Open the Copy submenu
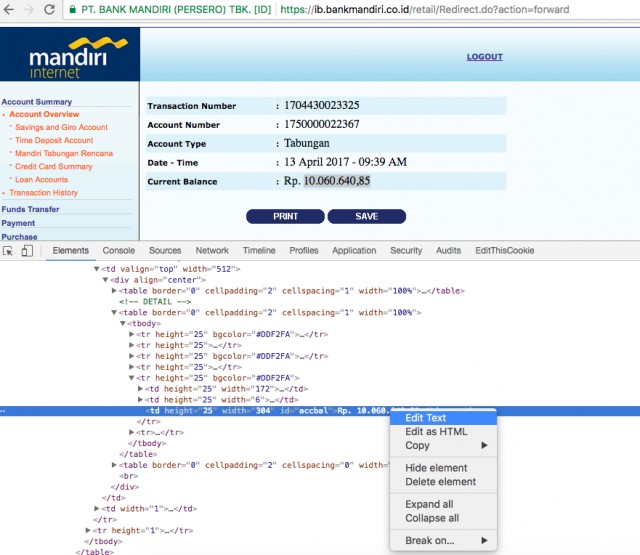Viewport: 640px width, 555px height. click(x=443, y=446)
